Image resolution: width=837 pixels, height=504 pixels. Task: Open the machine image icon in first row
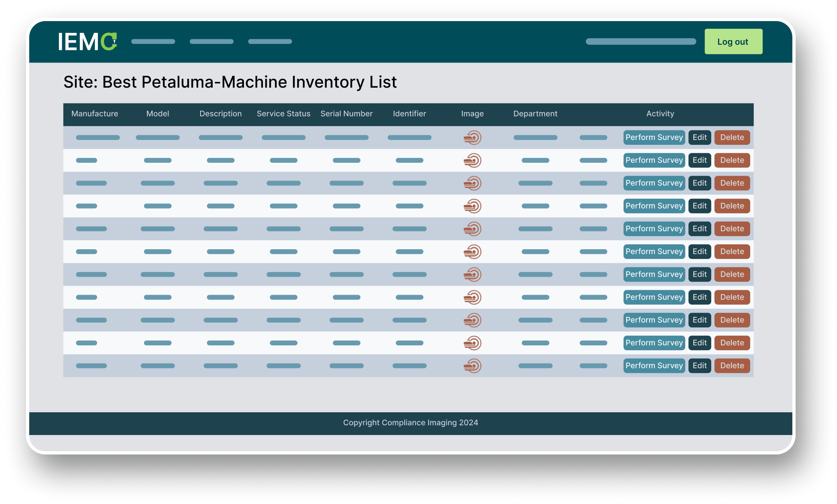[472, 138]
